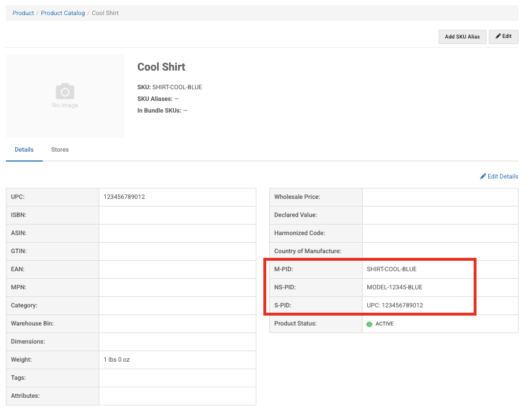The image size is (532, 420).
Task: Switch to the Details tab
Action: click(x=24, y=149)
